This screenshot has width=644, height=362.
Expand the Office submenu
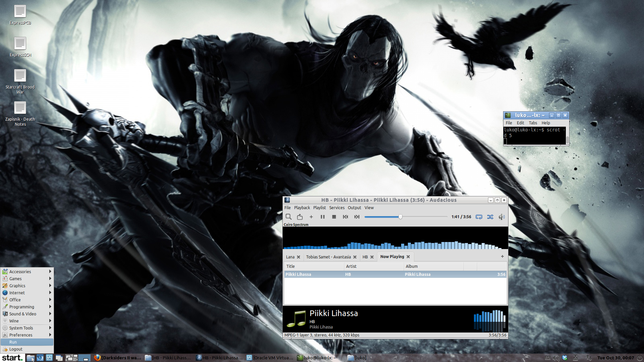(27, 300)
